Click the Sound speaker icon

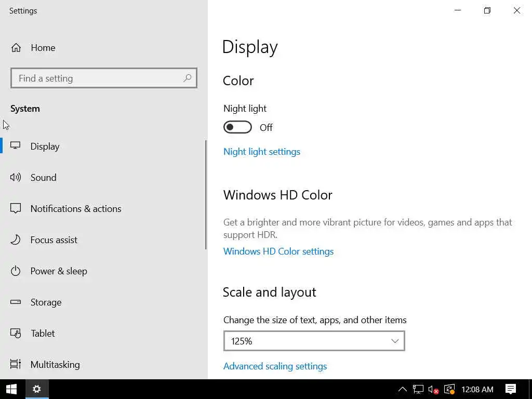tap(15, 177)
